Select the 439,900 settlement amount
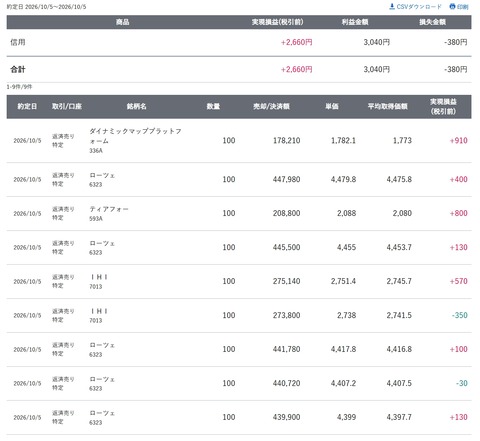The image size is (480, 441). click(287, 417)
